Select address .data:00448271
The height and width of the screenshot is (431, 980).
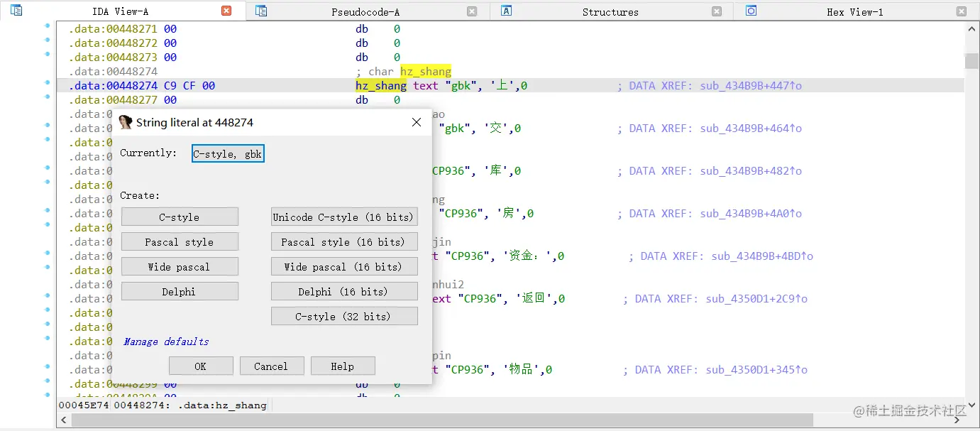pyautogui.click(x=113, y=29)
